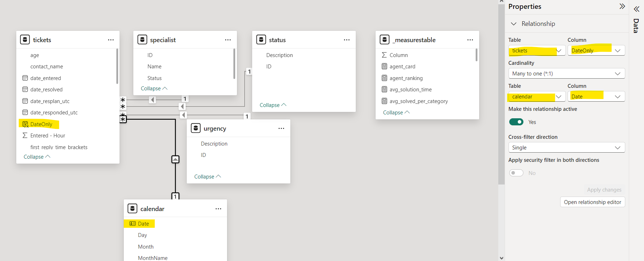
Task: Open the Column dropdown showing DateOnly
Action: coord(596,51)
